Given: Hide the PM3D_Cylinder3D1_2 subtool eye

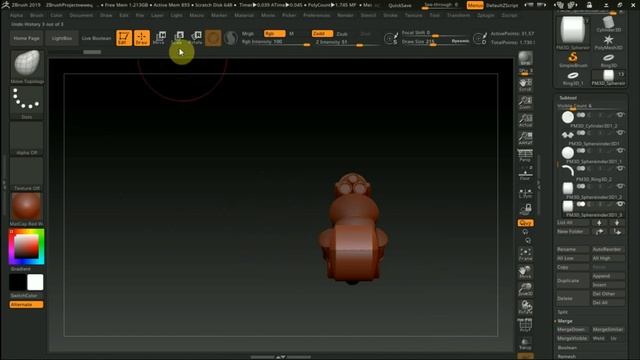Looking at the screenshot, I should 620,115.
